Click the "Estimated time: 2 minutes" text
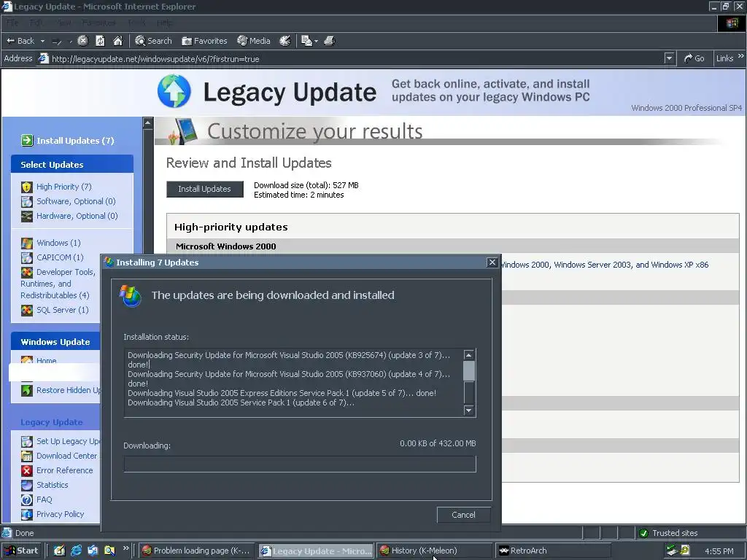747x560 pixels. coord(298,195)
